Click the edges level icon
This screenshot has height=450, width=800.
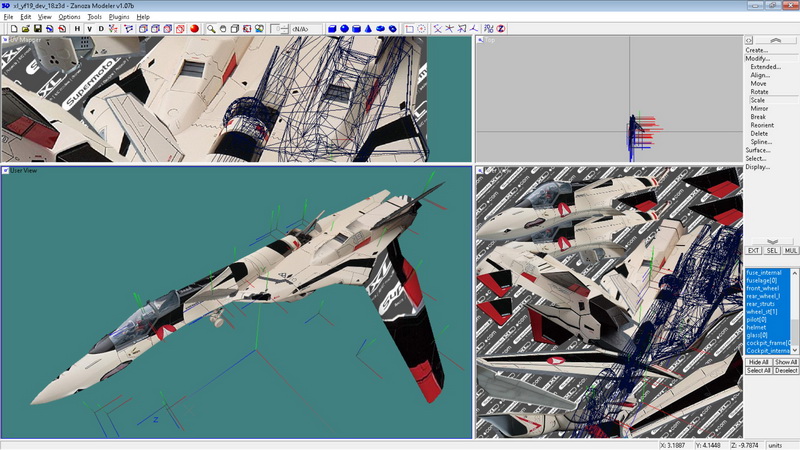128,29
